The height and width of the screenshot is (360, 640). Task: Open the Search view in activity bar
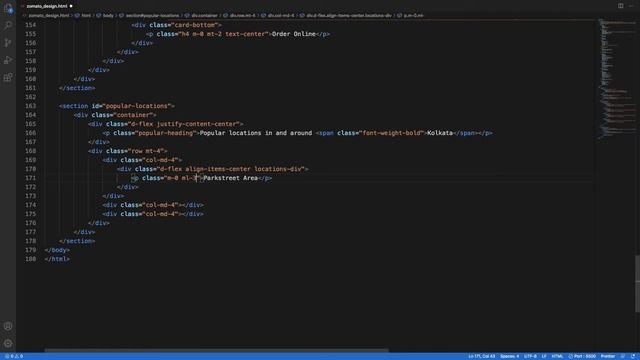[x=8, y=25]
